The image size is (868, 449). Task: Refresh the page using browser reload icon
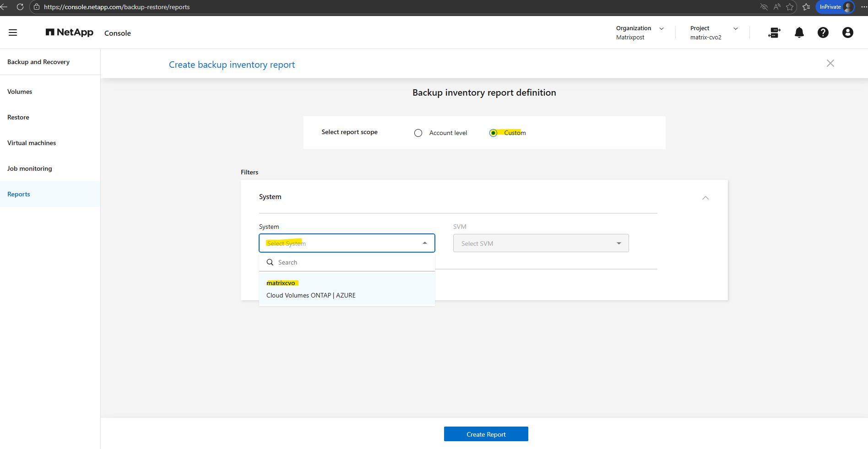[20, 7]
